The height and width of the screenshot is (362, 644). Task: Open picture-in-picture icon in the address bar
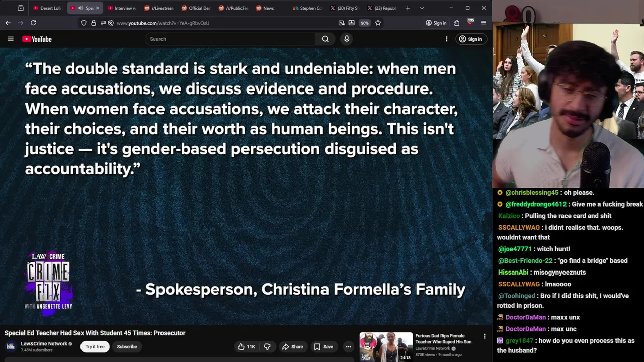coord(342,23)
